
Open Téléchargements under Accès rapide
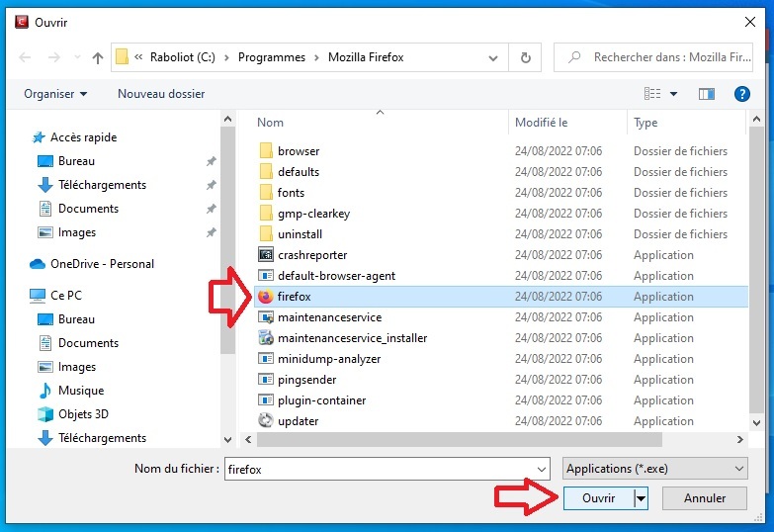point(102,185)
